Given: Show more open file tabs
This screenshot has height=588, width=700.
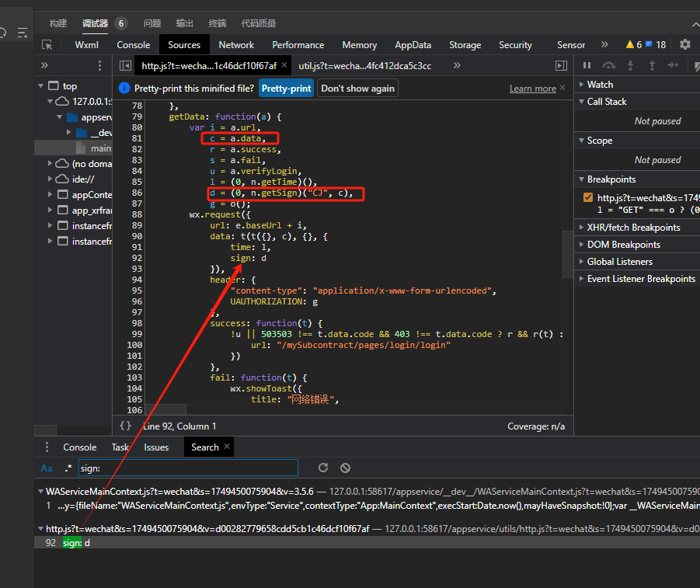Looking at the screenshot, I should pyautogui.click(x=457, y=65).
